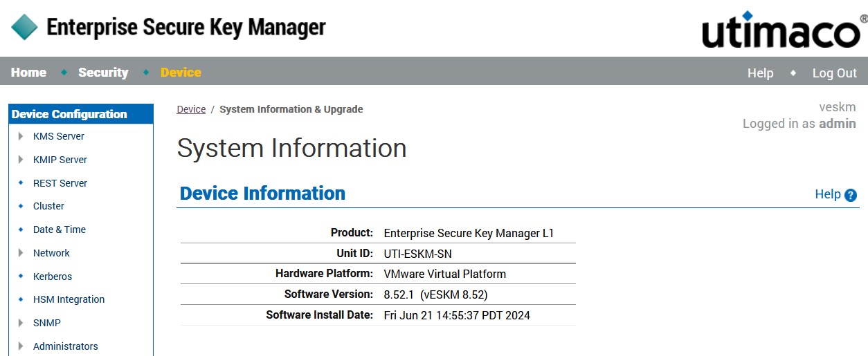Open Help in the top navigation bar
The height and width of the screenshot is (356, 868).
coord(760,73)
